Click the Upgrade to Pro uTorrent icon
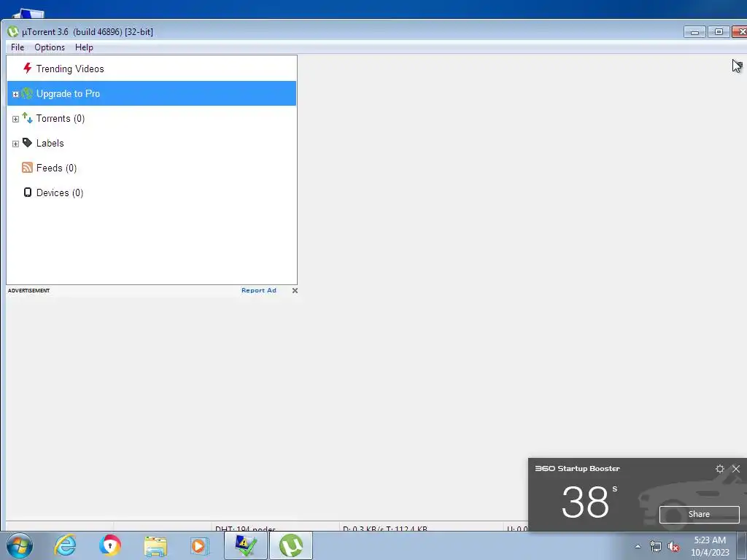This screenshot has width=747, height=560. click(27, 93)
